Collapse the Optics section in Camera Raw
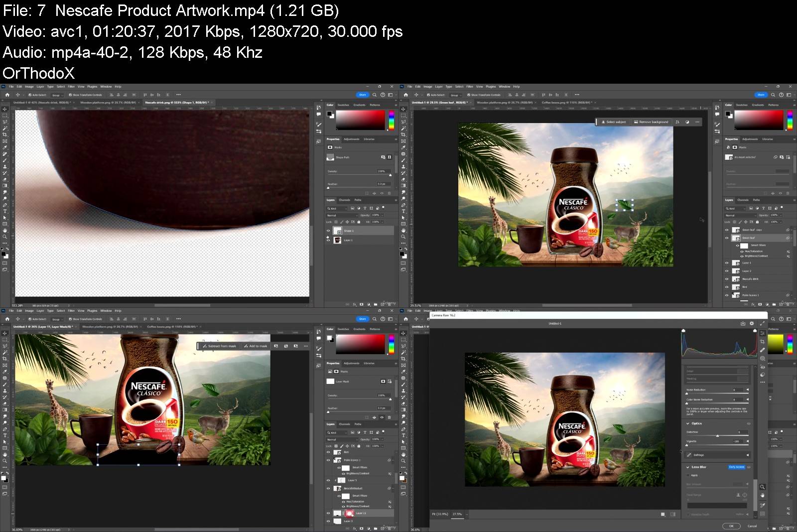 coord(688,423)
